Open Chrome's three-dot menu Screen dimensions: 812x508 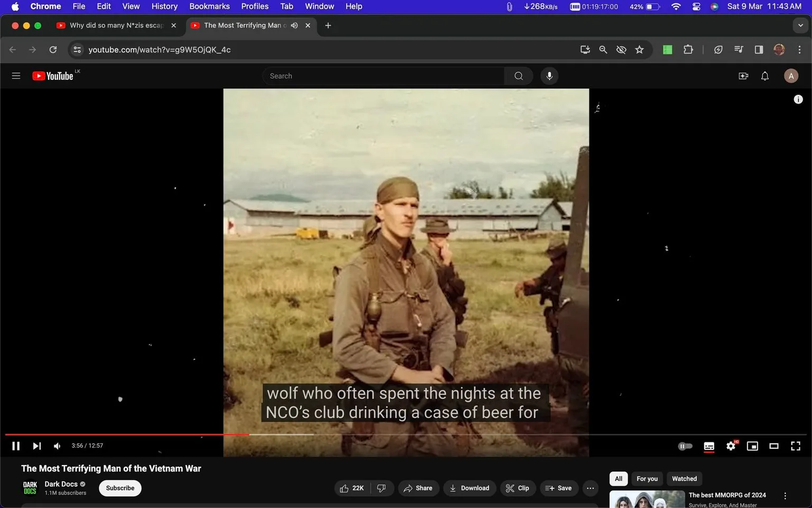click(800, 49)
